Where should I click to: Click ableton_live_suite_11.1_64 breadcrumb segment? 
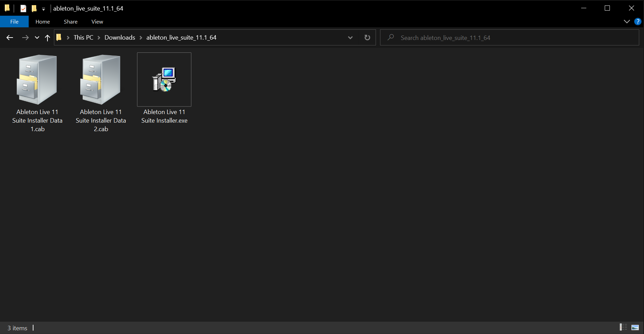pos(181,38)
